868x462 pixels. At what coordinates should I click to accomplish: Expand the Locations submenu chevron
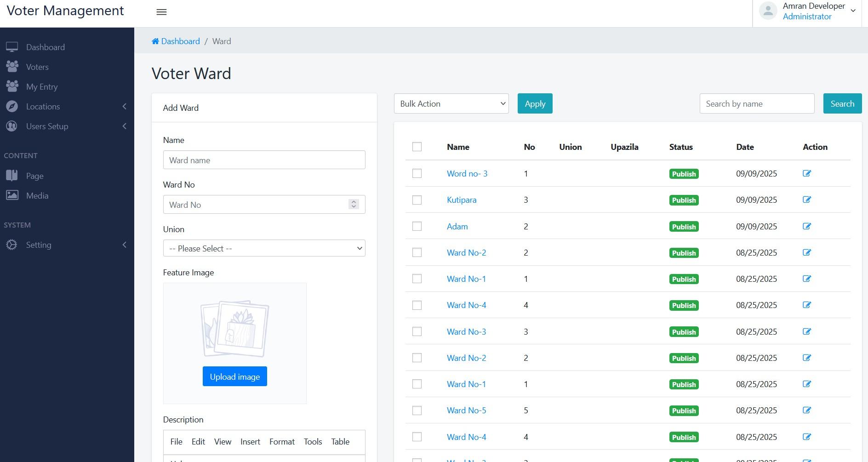124,106
